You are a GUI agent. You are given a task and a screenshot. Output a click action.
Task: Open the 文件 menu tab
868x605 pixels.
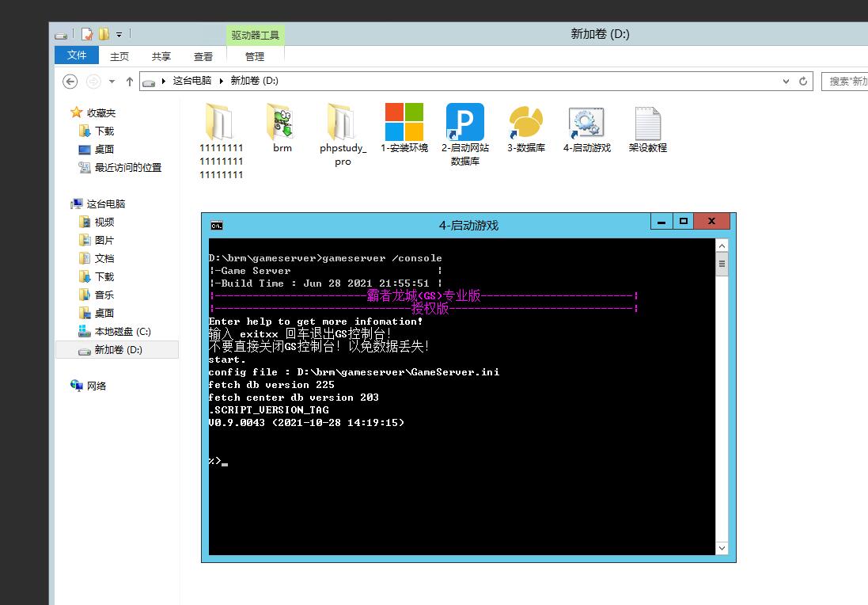(x=77, y=55)
